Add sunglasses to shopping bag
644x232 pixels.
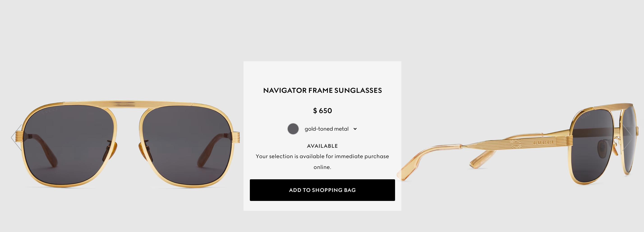(322, 190)
